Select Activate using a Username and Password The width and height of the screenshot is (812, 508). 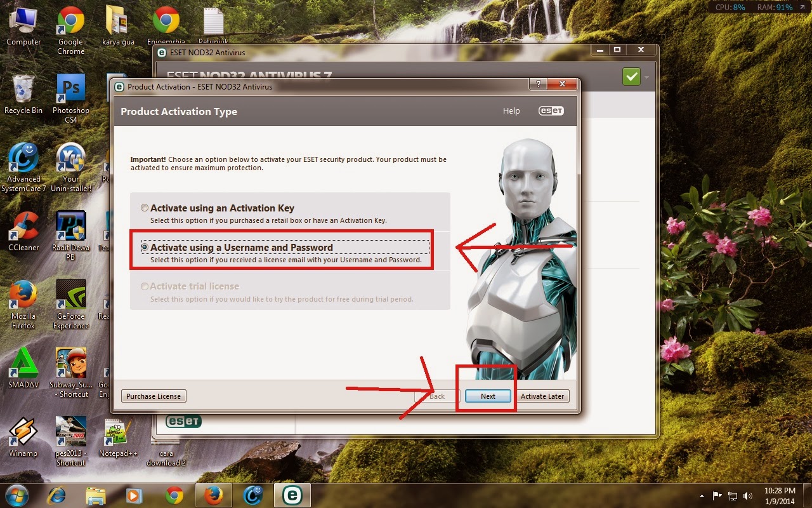coord(145,247)
